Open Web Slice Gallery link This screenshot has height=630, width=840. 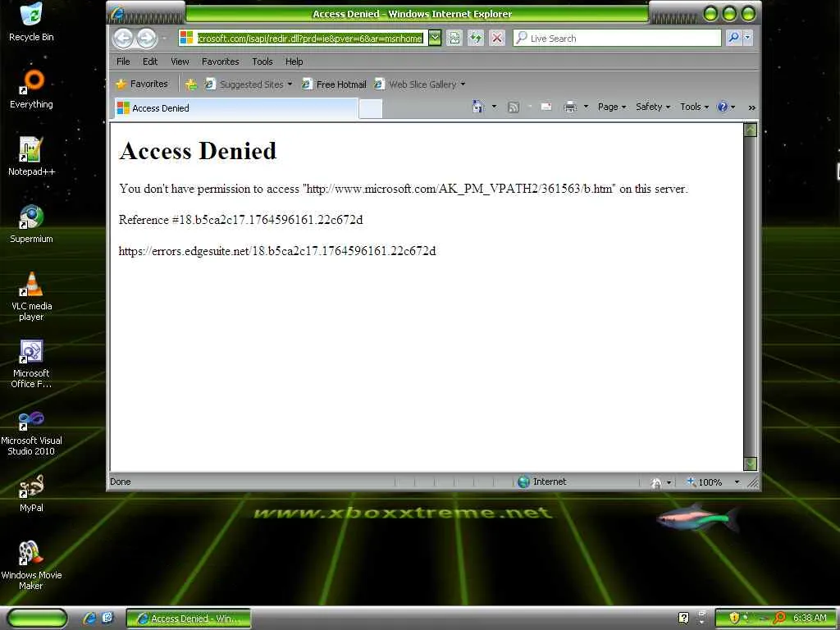click(x=416, y=84)
